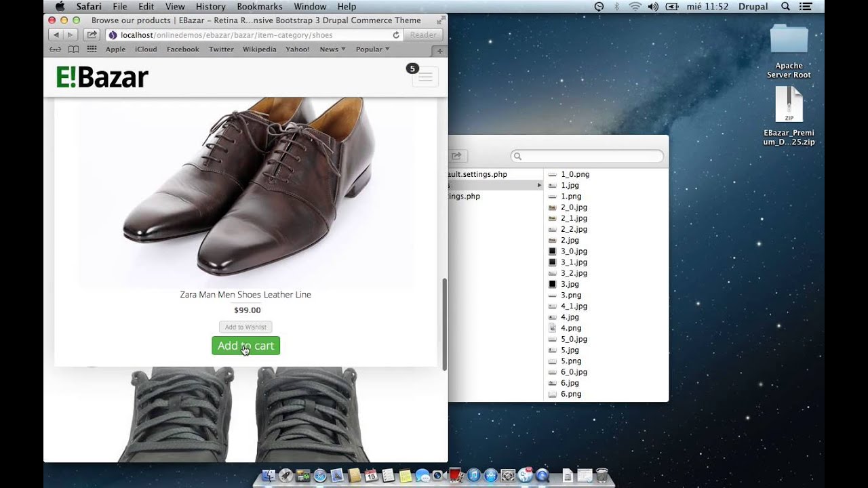Open the EBazar hamburger navigation menu

click(x=425, y=77)
